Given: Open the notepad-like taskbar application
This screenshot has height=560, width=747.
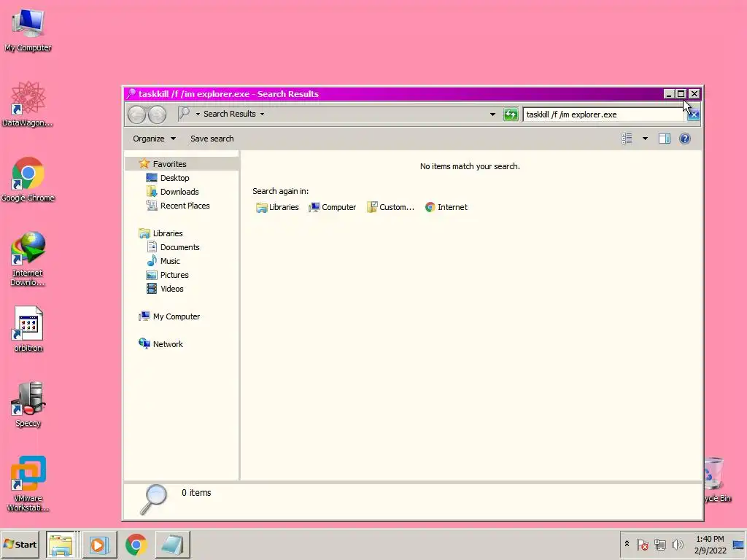Looking at the screenshot, I should point(172,545).
